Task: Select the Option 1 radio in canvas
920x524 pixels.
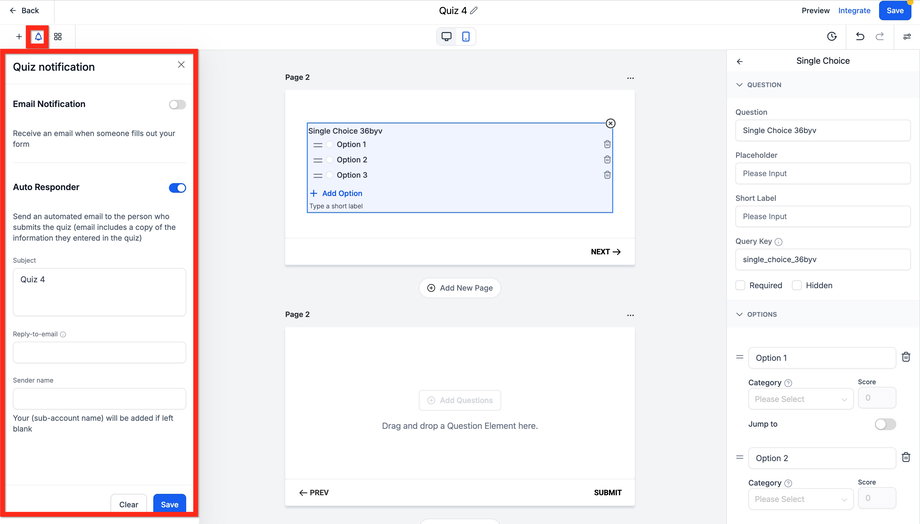Action: (329, 144)
